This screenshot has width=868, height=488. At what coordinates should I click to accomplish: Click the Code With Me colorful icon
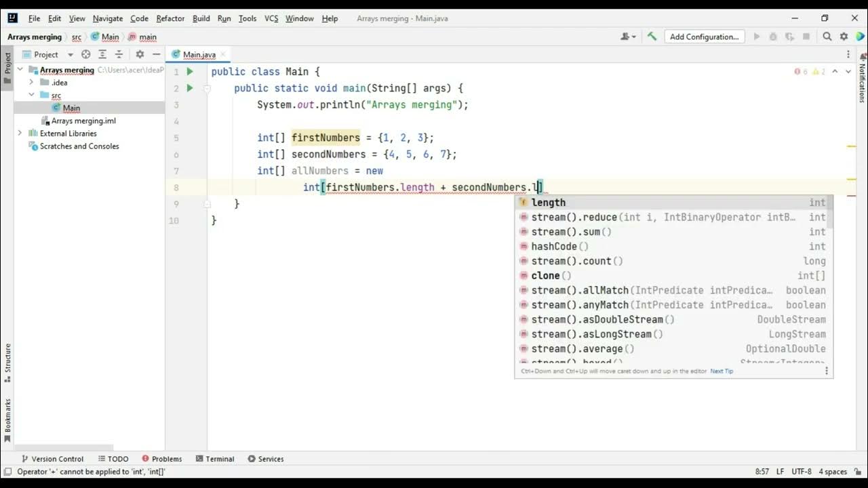tap(861, 37)
